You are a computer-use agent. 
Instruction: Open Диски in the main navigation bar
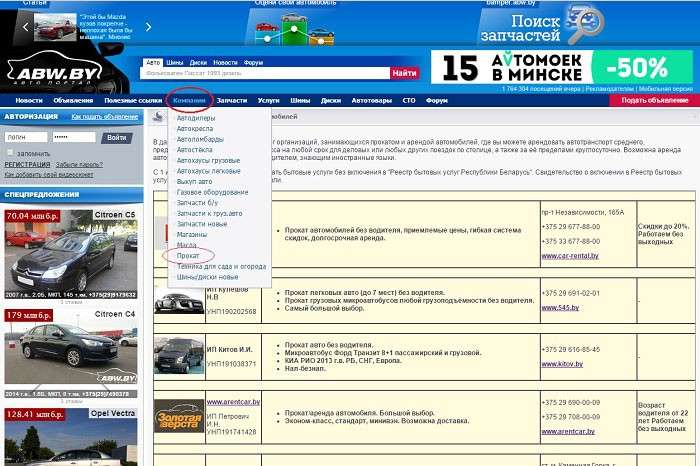[331, 100]
